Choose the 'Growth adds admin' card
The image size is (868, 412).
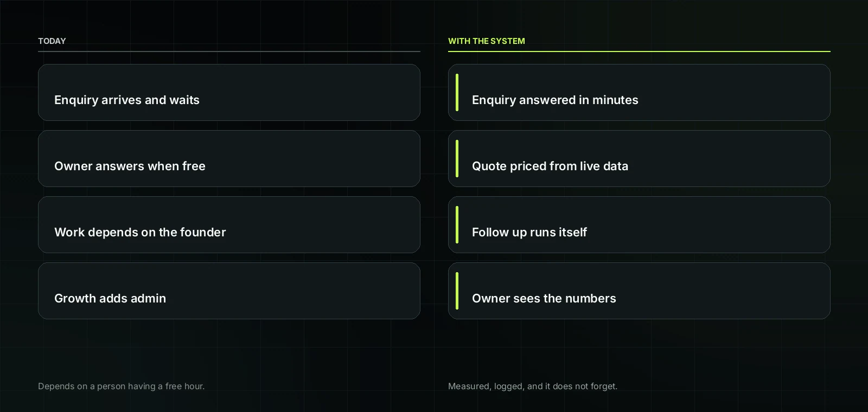click(229, 291)
